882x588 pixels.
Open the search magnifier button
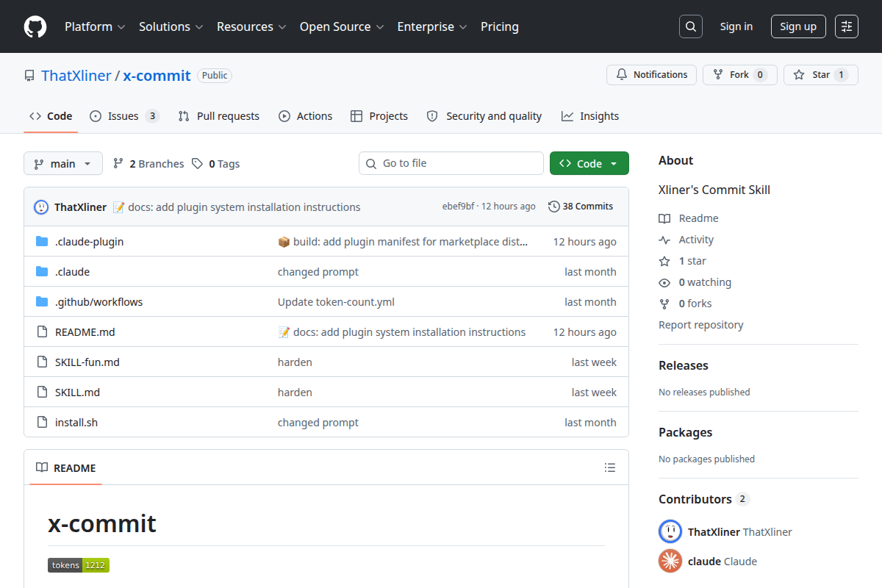690,26
